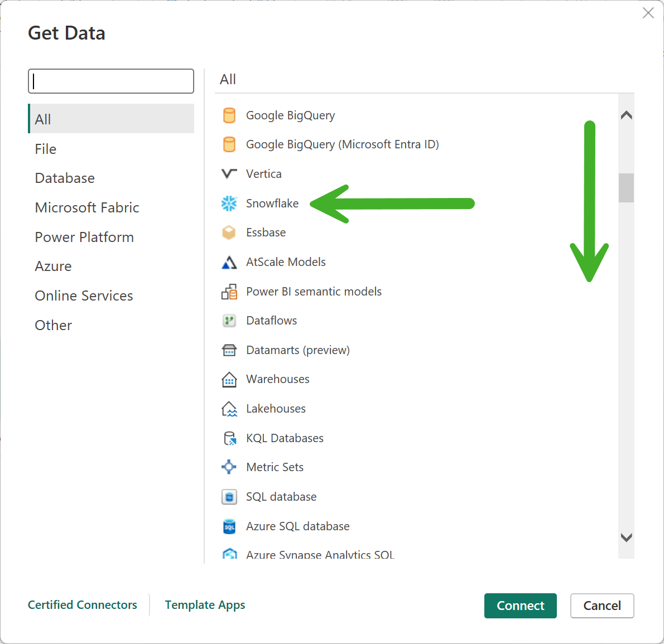Click the scrollbar up arrow
This screenshot has height=644, width=664.
(x=626, y=115)
